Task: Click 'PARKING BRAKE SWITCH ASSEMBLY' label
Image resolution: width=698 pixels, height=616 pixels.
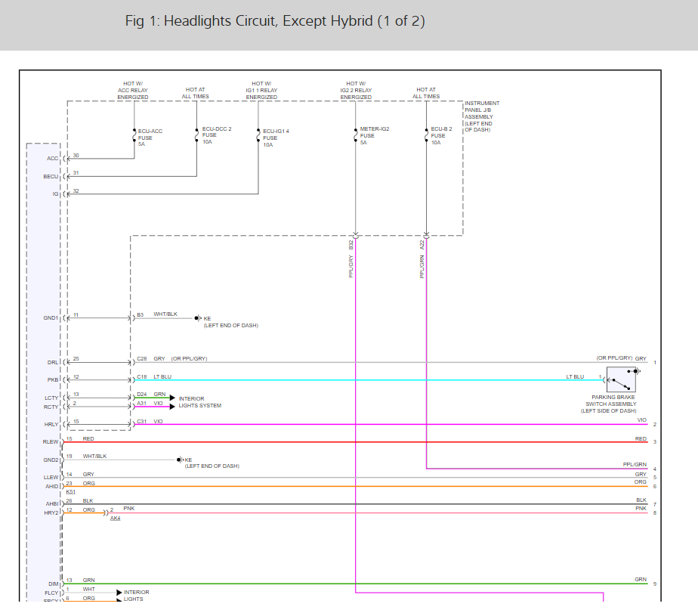Action: pos(609,404)
